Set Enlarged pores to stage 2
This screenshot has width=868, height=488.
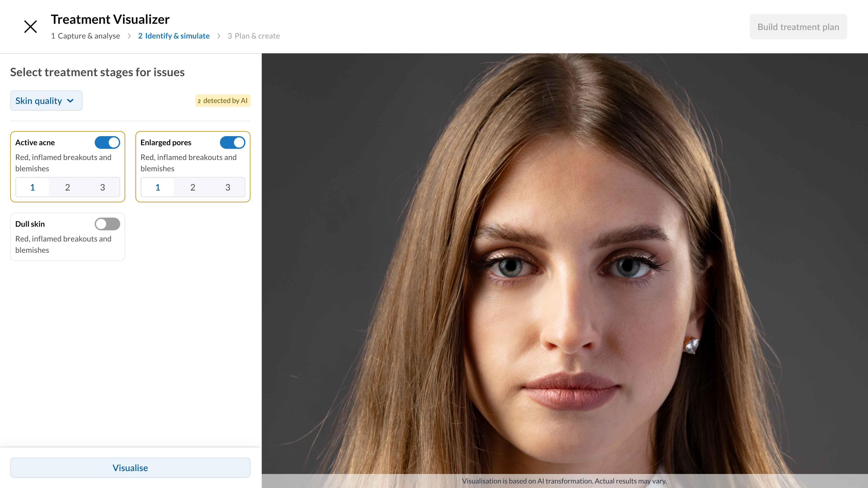tap(192, 187)
